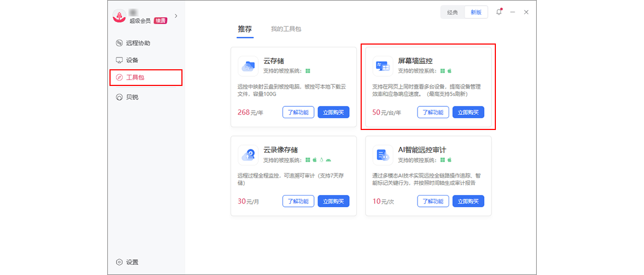
Task: Click the 设备 monitor icon
Action: pos(119,60)
